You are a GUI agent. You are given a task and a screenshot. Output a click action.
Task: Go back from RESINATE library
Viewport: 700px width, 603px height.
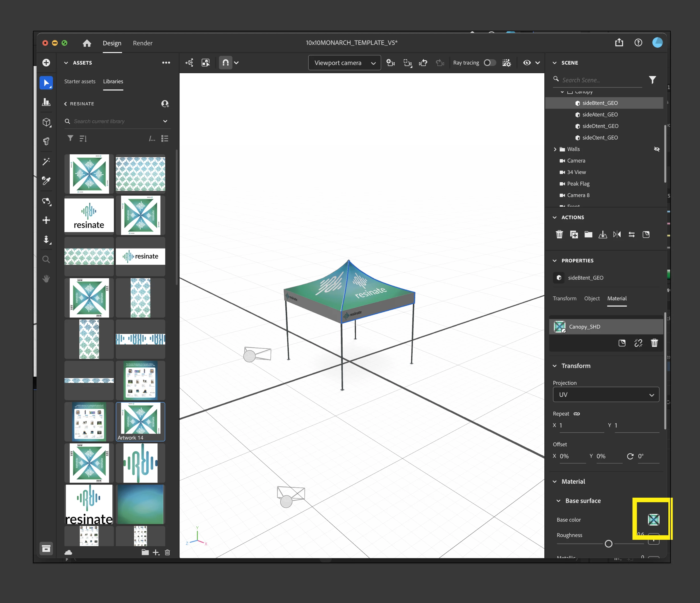(x=65, y=104)
